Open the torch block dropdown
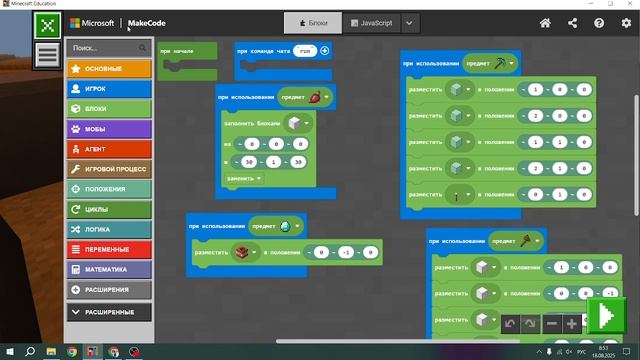The height and width of the screenshot is (360, 640). [x=460, y=195]
